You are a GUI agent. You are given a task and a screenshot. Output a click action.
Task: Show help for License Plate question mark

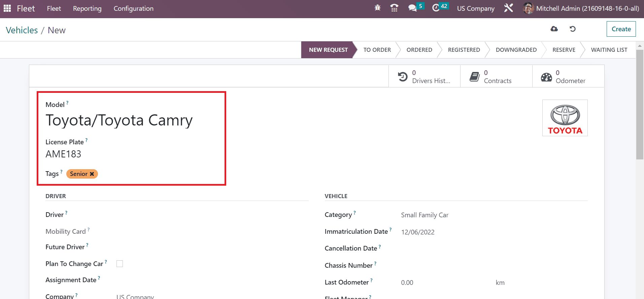[87, 140]
